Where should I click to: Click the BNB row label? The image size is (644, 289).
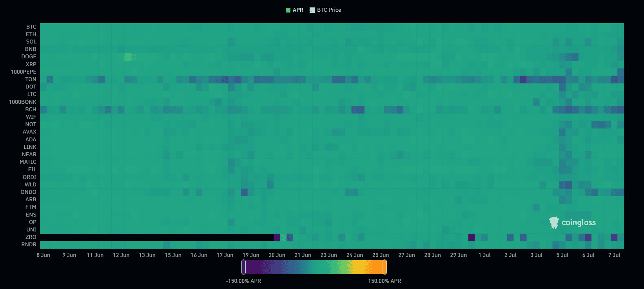pyautogui.click(x=31, y=49)
